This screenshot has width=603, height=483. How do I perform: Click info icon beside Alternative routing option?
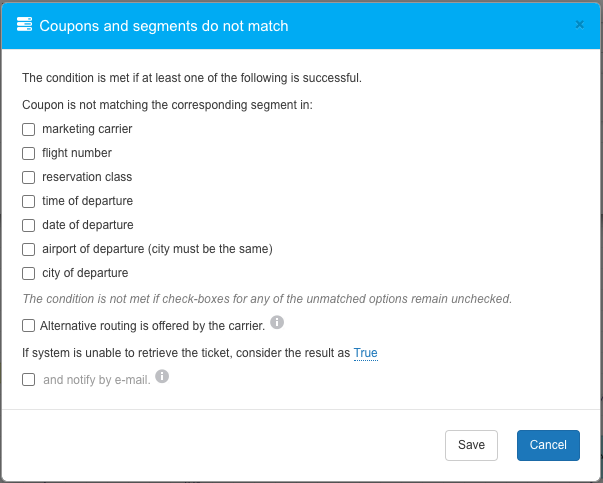click(278, 323)
